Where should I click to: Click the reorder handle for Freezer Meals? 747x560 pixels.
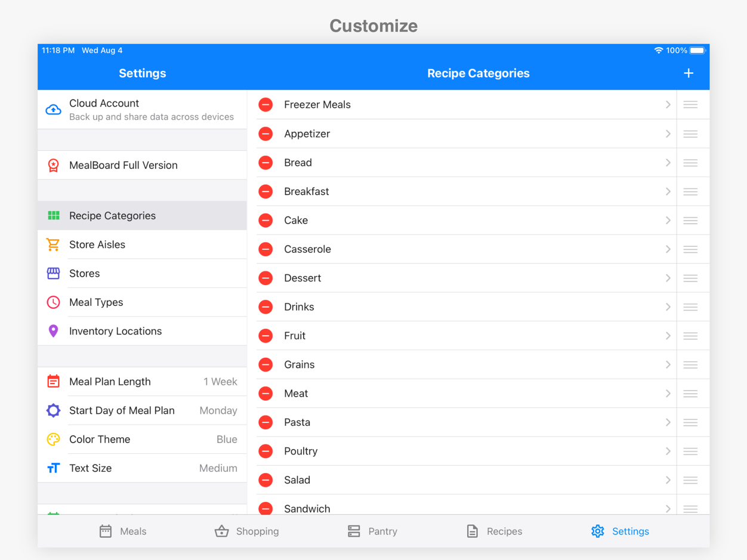[691, 105]
